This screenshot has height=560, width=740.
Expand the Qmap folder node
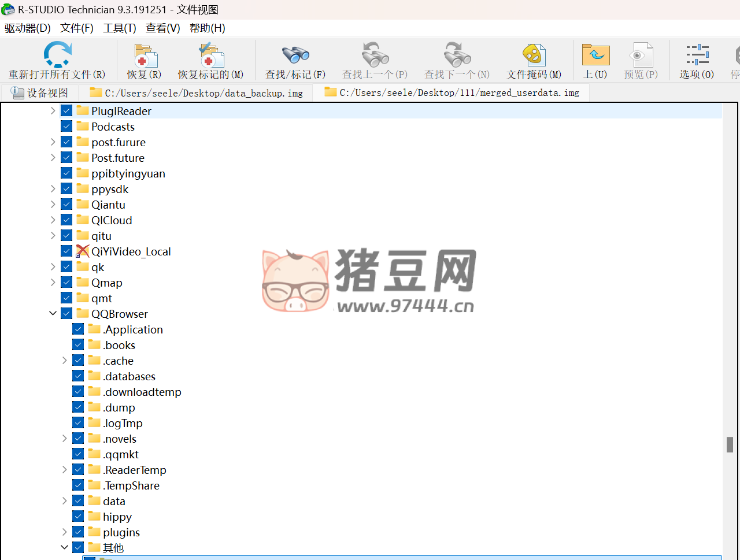pyautogui.click(x=53, y=283)
